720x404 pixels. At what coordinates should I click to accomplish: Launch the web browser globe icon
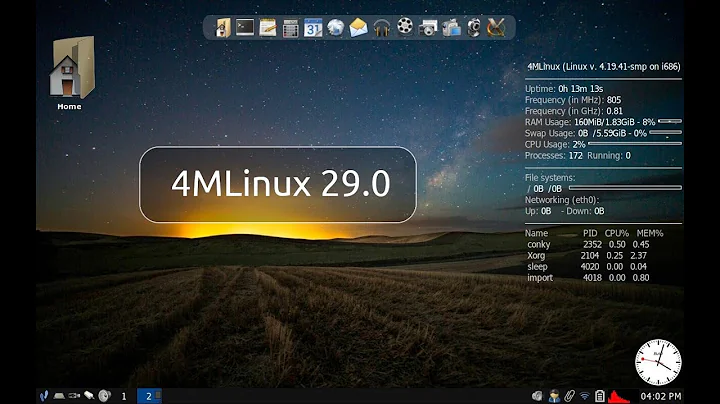336,28
